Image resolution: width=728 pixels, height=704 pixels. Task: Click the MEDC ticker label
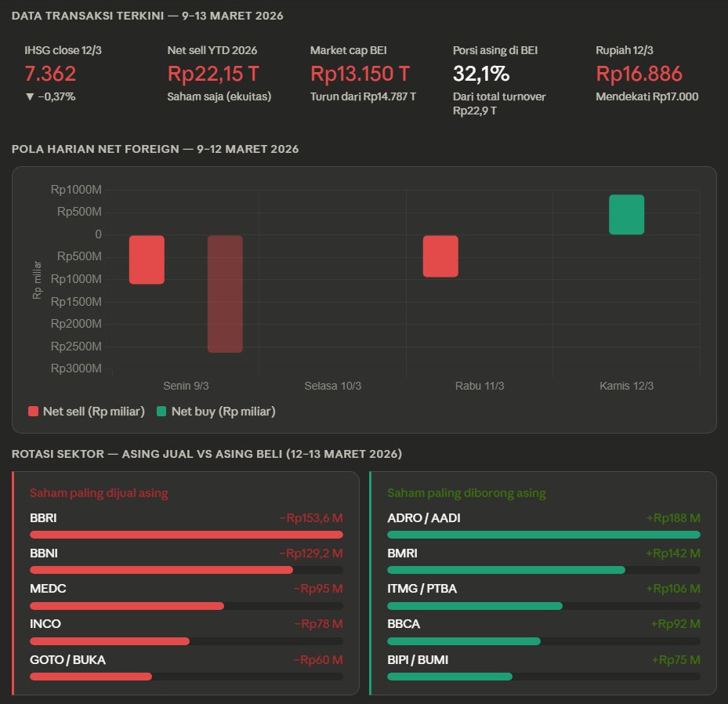pos(48,589)
